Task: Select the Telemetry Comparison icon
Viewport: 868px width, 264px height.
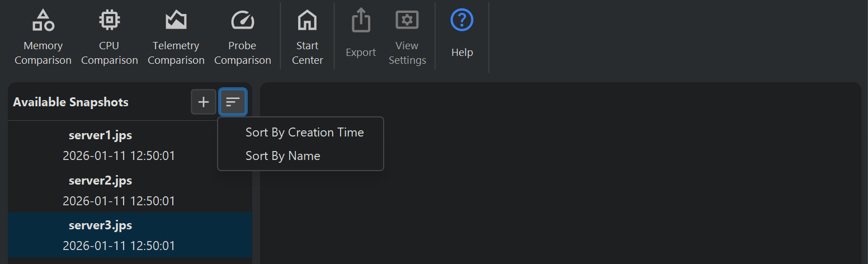Action: [176, 21]
